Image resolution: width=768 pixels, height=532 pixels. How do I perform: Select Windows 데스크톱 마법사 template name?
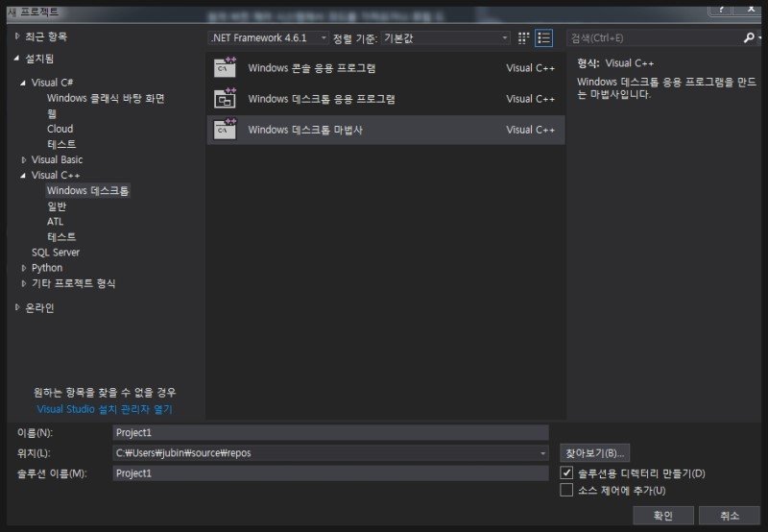[305, 130]
